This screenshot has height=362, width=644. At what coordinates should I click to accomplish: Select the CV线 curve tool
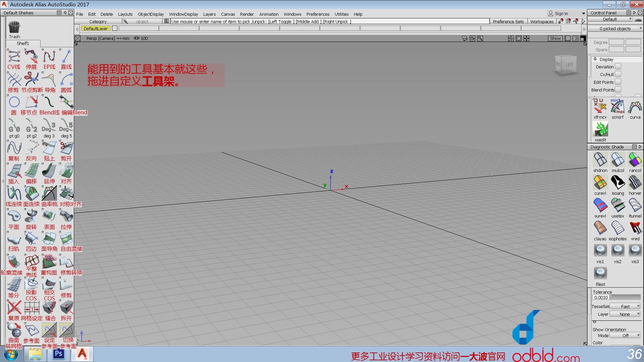point(14,57)
